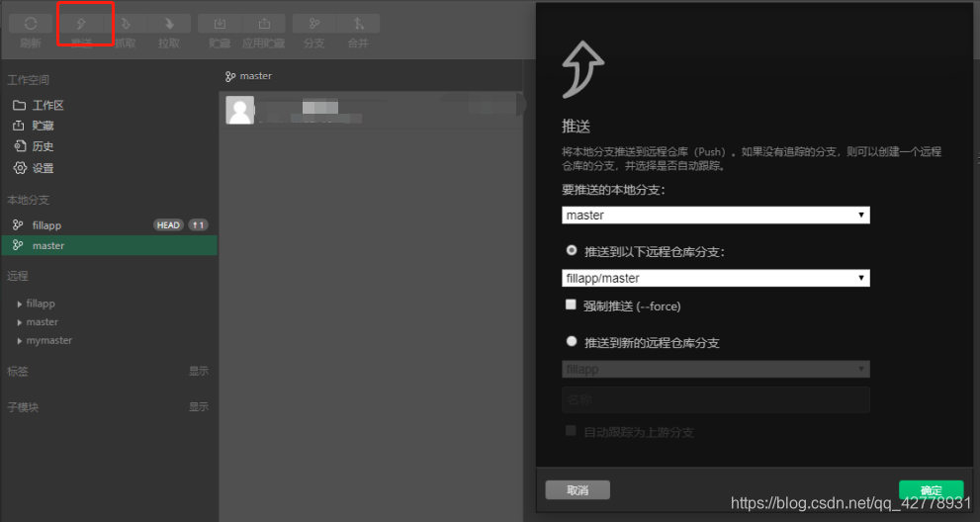The image size is (980, 522).
Task: Click the 名称 name input field
Action: 716,399
